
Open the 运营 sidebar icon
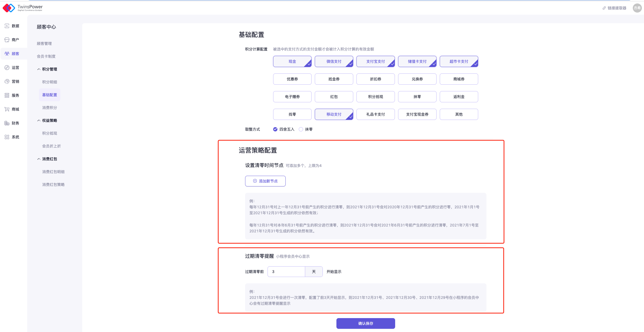[7, 68]
